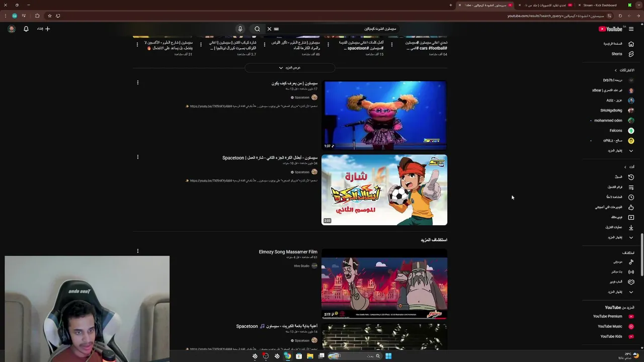Screen dimensions: 644x362
Task: Open the Create (إنشاء) plus button
Action: (x=44, y=29)
